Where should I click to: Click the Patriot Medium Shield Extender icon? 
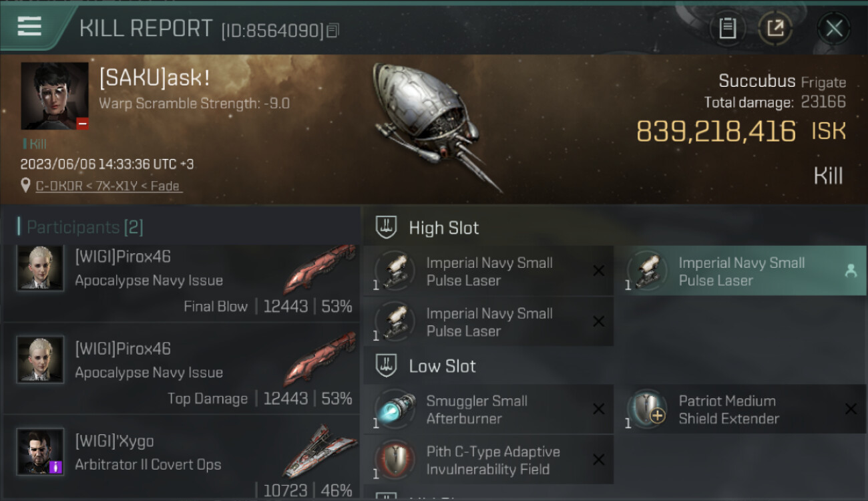[646, 409]
